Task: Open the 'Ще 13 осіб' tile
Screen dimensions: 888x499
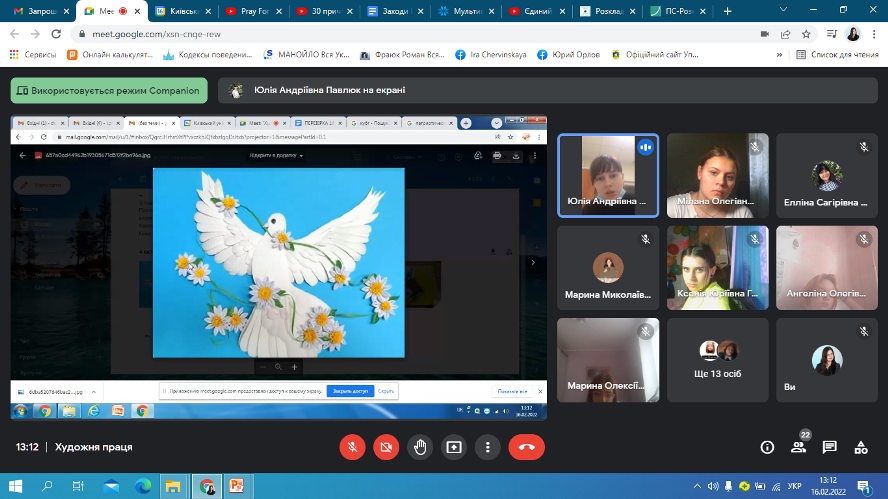Action: coord(718,360)
